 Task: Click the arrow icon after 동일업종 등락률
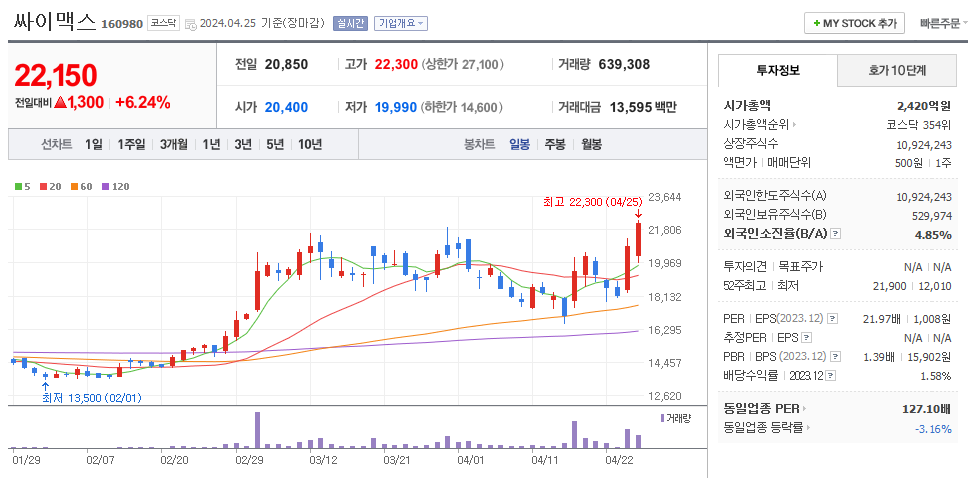tap(809, 428)
